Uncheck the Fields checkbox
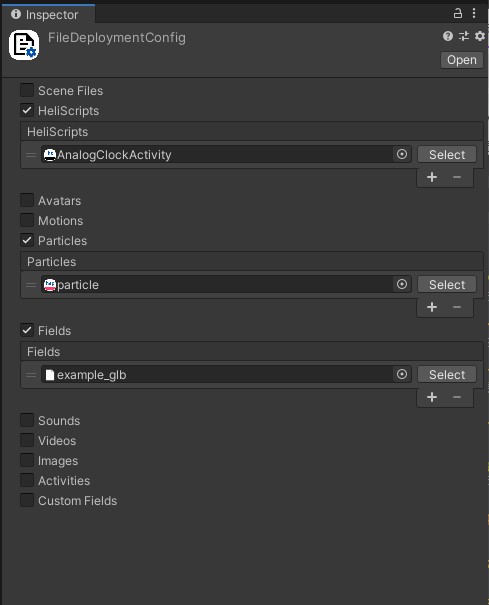This screenshot has width=489, height=605. [27, 330]
